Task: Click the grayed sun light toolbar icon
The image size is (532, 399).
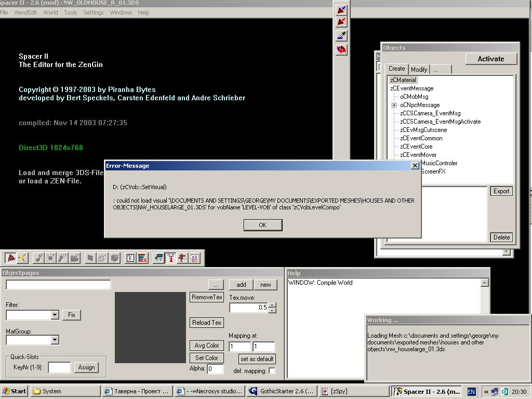Action: tap(50, 258)
